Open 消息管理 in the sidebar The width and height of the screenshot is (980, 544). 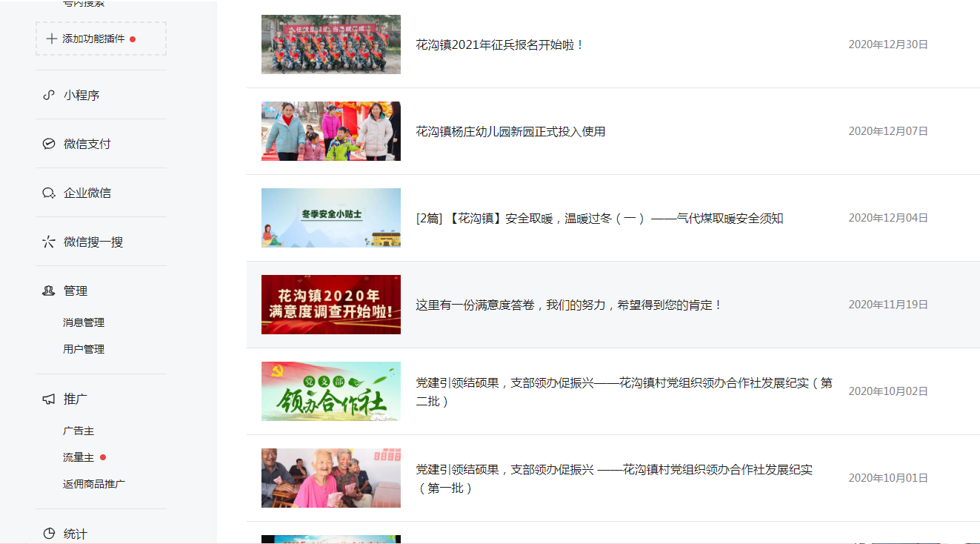point(84,322)
